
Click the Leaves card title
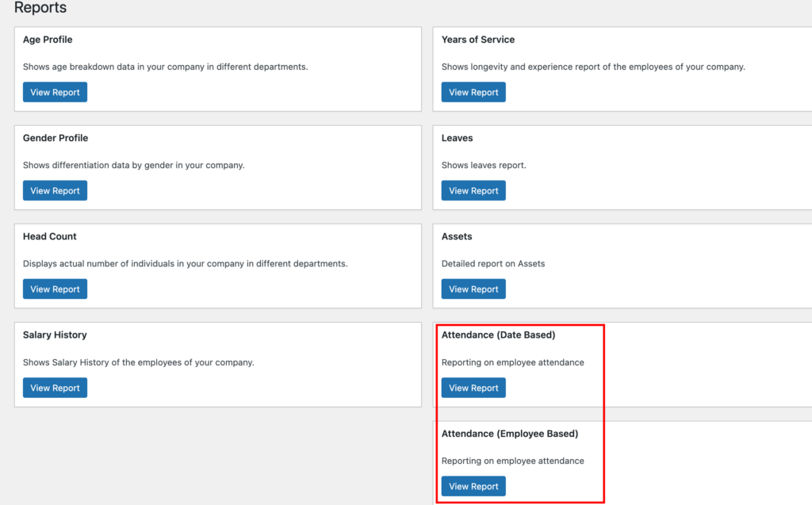point(458,138)
